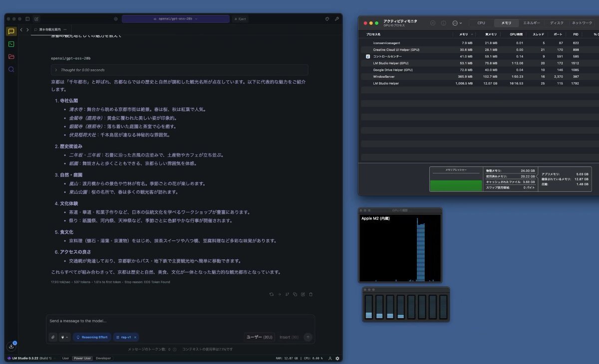
Task: Open the Discover magnifier icon in sidebar
Action: click(11, 69)
